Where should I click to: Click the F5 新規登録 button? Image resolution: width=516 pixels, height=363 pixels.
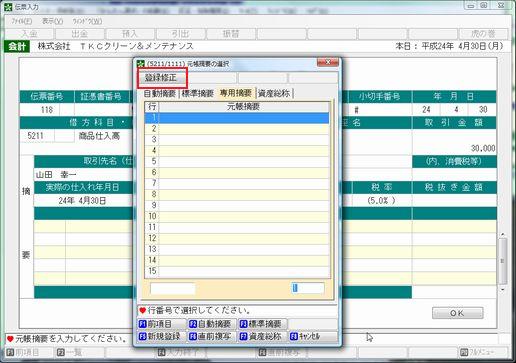coord(162,336)
